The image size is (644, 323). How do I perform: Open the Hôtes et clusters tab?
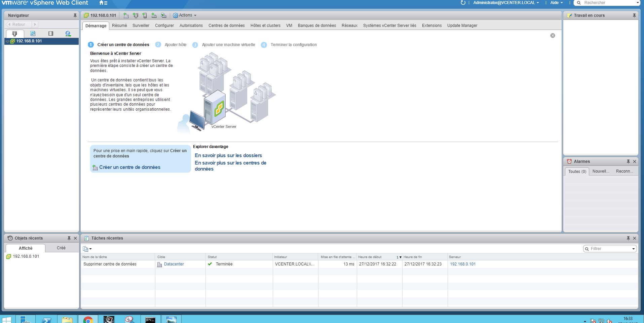pyautogui.click(x=265, y=26)
